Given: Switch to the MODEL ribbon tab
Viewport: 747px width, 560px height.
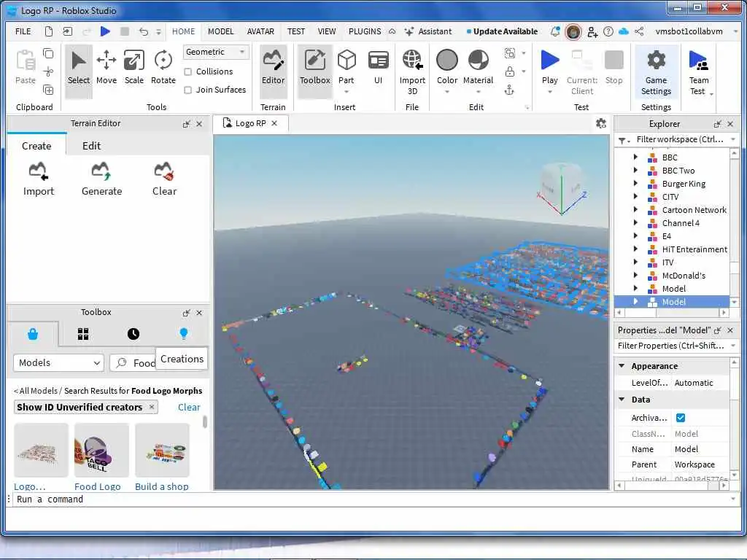Looking at the screenshot, I should pyautogui.click(x=220, y=31).
